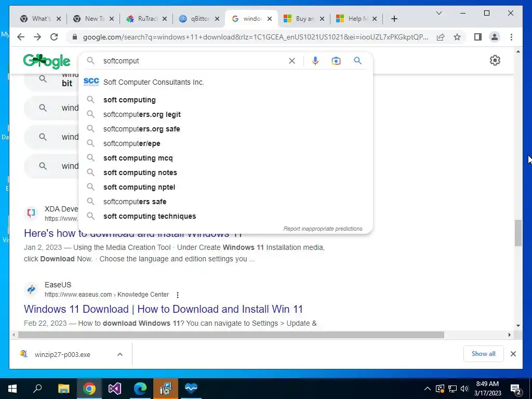The image size is (532, 399).
Task: Bookmark this page with the star
Action: point(457,37)
